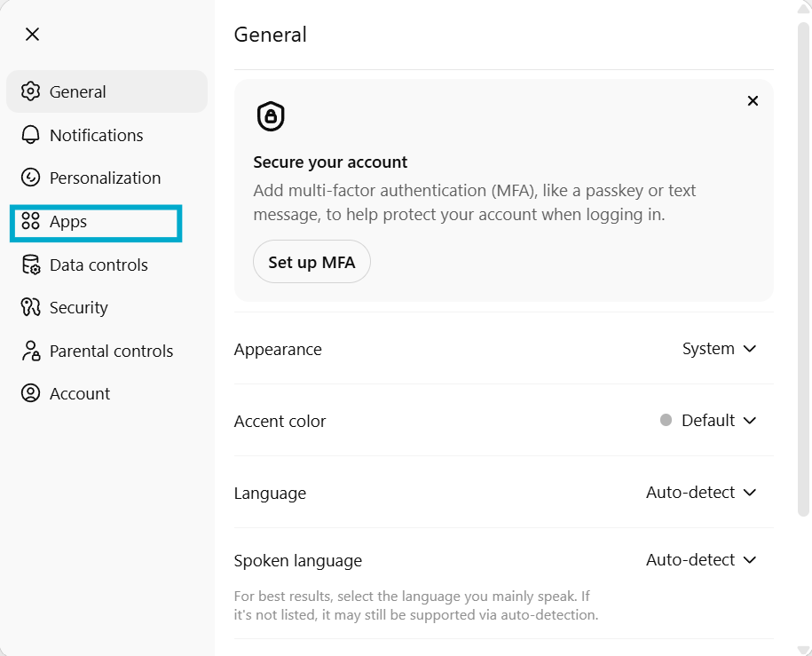The height and width of the screenshot is (656, 812).
Task: Click the Notifications bell icon
Action: click(x=31, y=135)
